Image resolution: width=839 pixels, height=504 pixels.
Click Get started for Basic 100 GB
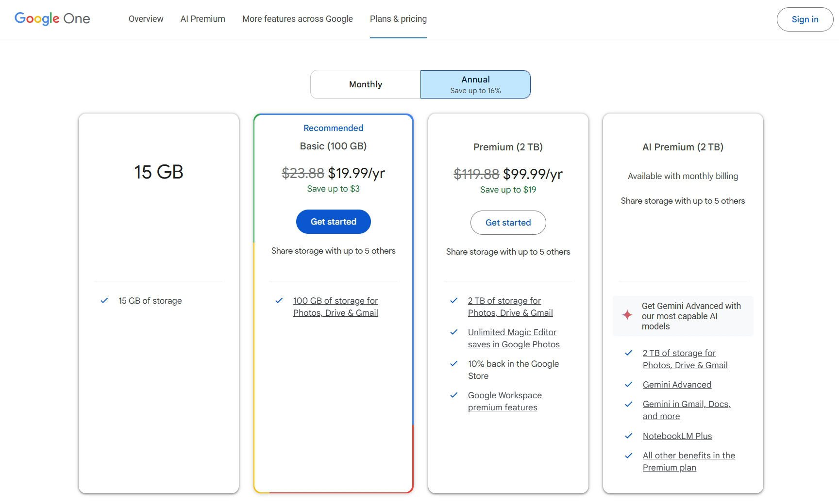pyautogui.click(x=334, y=222)
